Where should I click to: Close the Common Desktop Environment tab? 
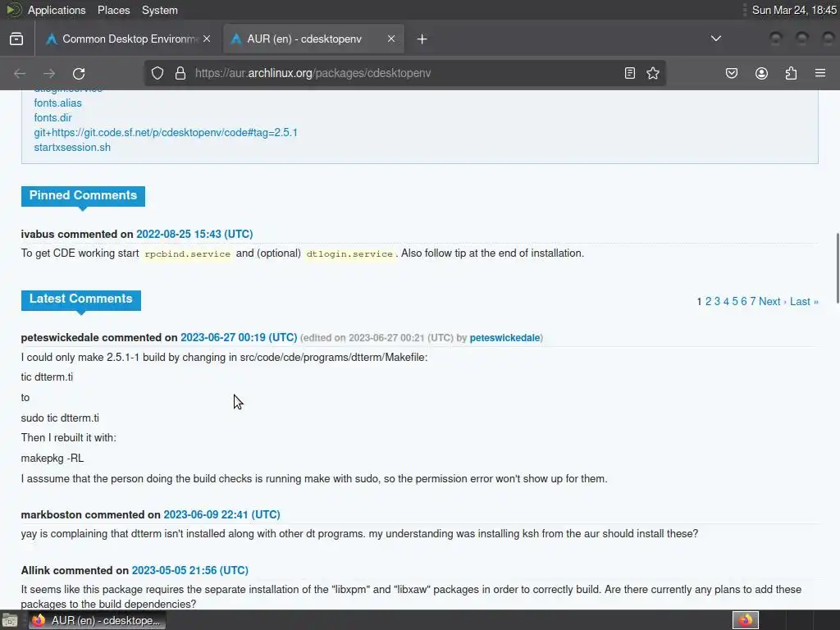coord(207,39)
